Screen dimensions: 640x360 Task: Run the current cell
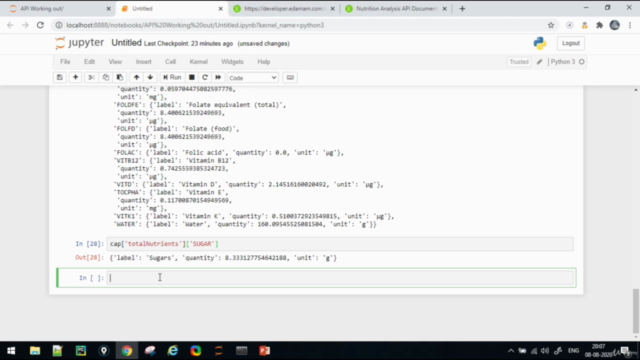172,78
